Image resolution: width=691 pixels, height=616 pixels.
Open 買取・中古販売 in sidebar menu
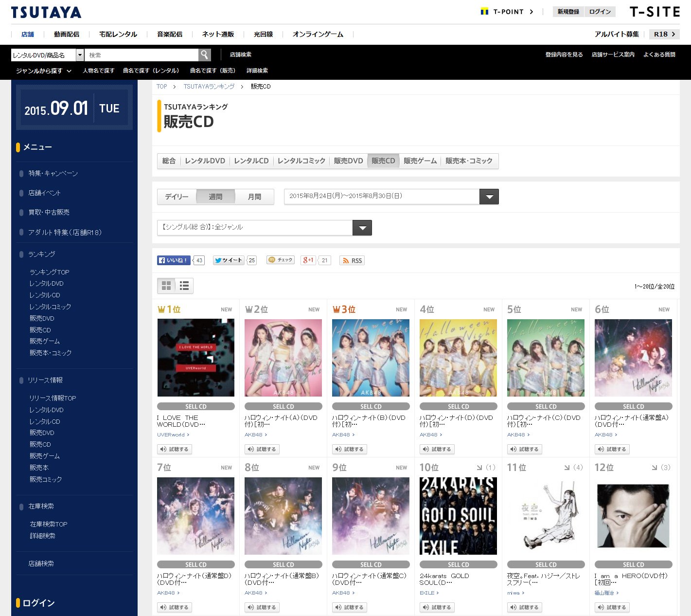tap(49, 212)
